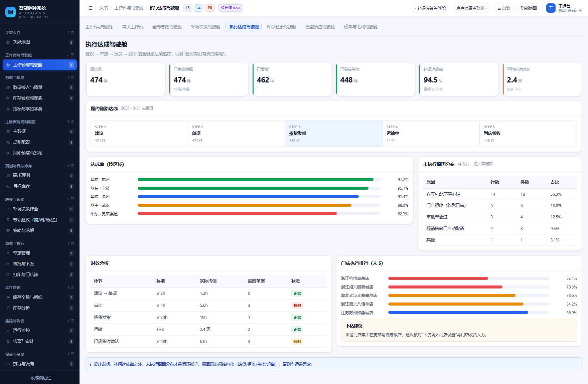Open 补调决策作业 sidebar item
Screen dimensions: 588x384
[40, 209]
